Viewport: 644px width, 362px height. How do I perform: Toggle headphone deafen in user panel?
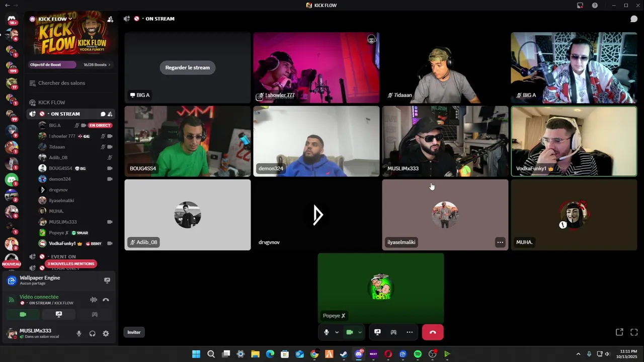(x=92, y=333)
